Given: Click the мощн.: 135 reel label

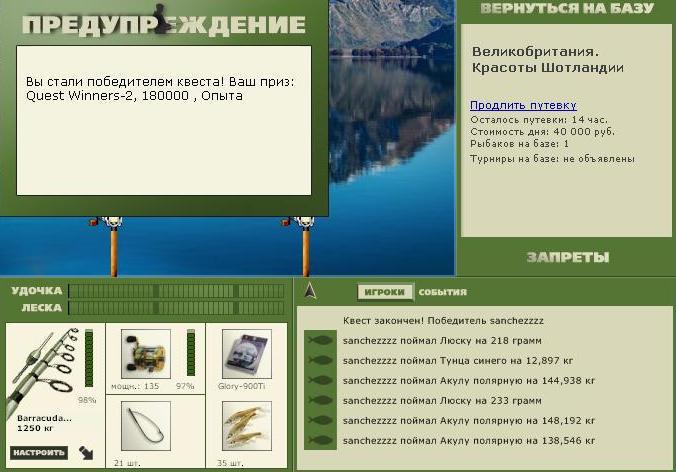Looking at the screenshot, I should coord(135,387).
